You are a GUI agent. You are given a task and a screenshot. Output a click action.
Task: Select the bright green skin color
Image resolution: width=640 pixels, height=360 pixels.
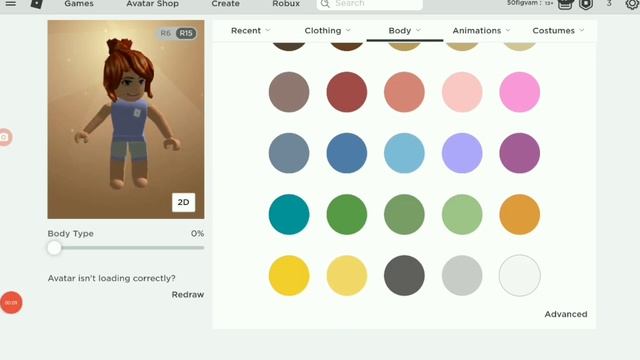(347, 215)
